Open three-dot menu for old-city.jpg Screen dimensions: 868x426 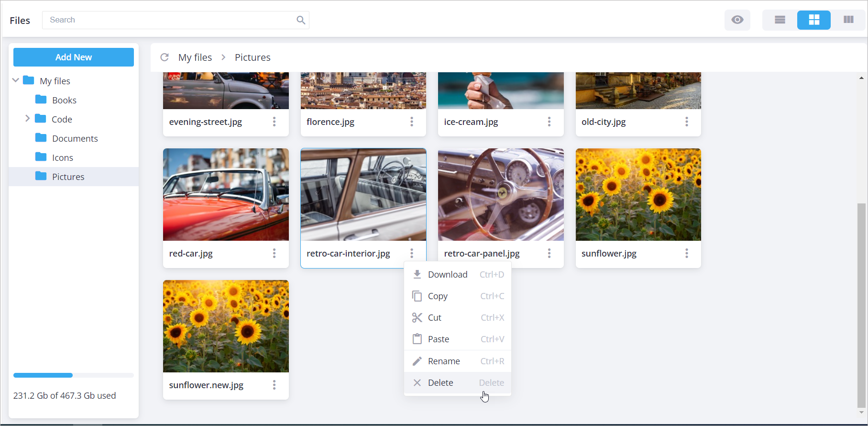[686, 122]
